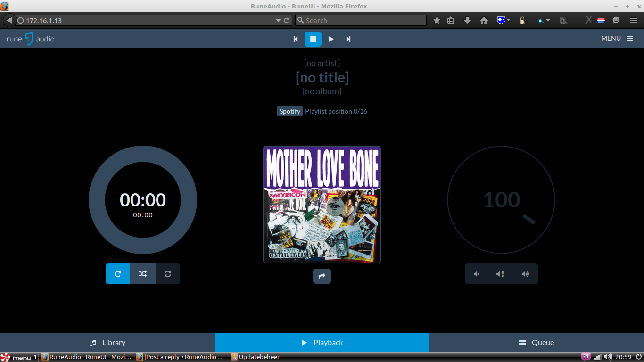This screenshot has height=362, width=644.
Task: Click the purple tray applet icon
Action: [586, 357]
